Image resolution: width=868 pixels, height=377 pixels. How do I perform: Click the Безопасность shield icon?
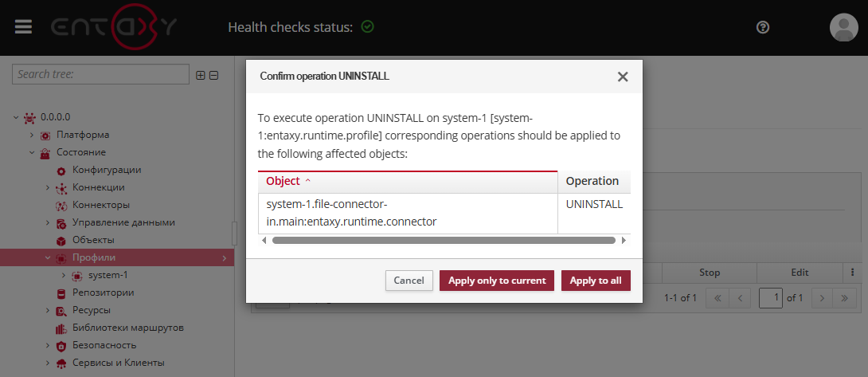(x=61, y=346)
